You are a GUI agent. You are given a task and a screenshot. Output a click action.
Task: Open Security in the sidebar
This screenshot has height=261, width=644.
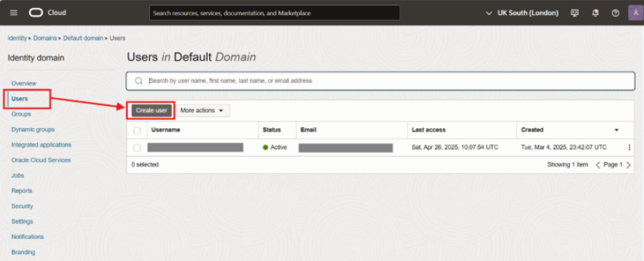coord(22,206)
